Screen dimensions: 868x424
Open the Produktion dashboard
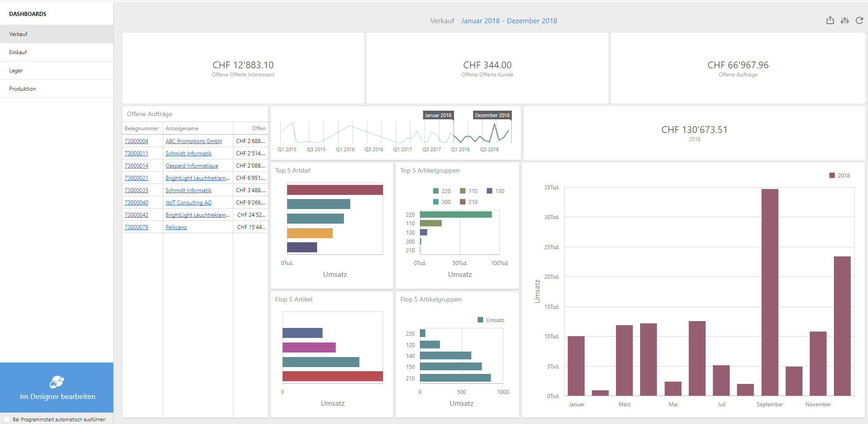(x=56, y=89)
